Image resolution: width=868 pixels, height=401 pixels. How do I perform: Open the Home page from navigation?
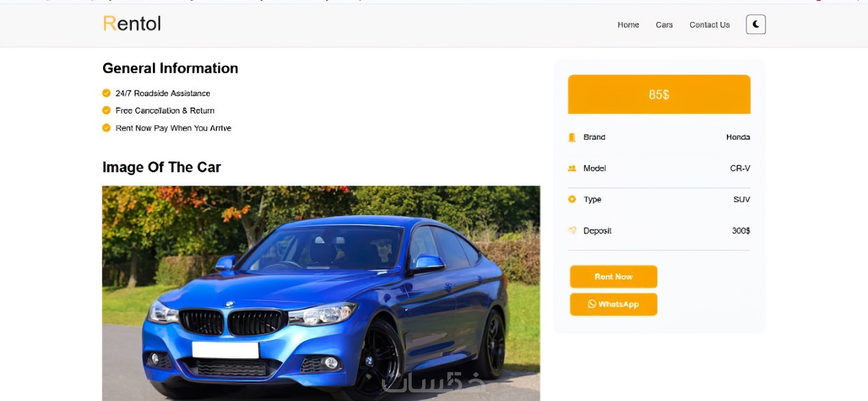[x=628, y=25]
